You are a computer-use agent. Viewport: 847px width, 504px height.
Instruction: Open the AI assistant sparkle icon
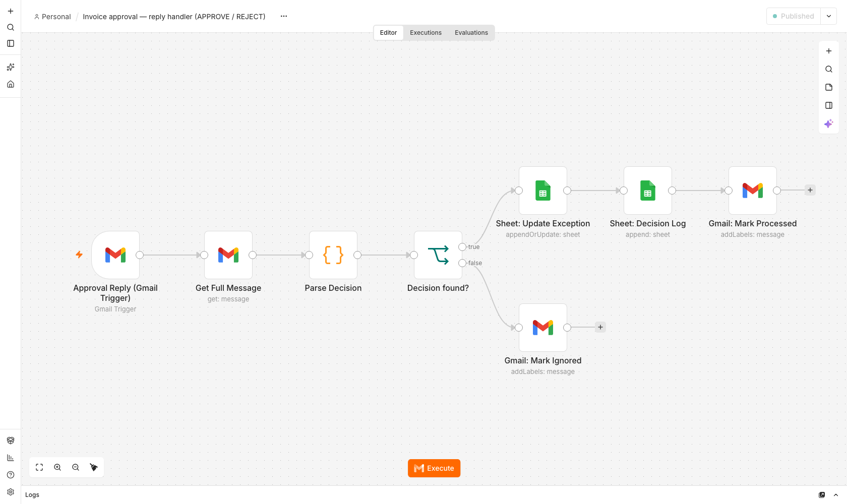(x=829, y=123)
